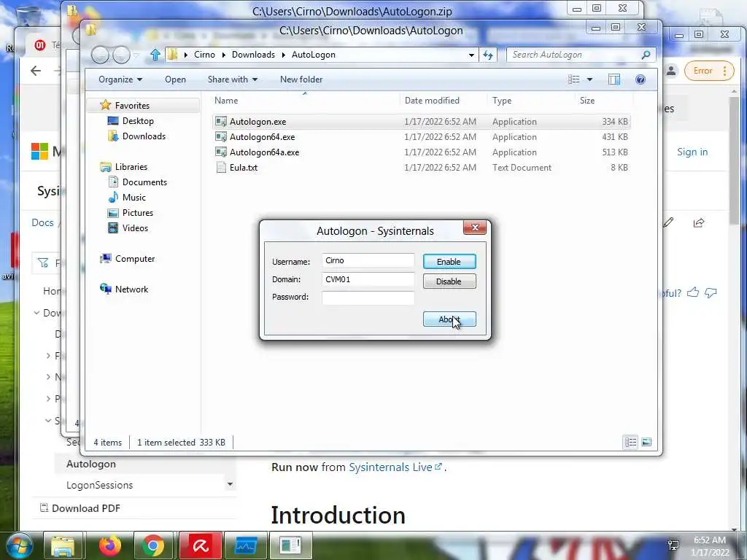Select LogonSessions in browser sidebar
This screenshot has width=747, height=560.
[99, 485]
